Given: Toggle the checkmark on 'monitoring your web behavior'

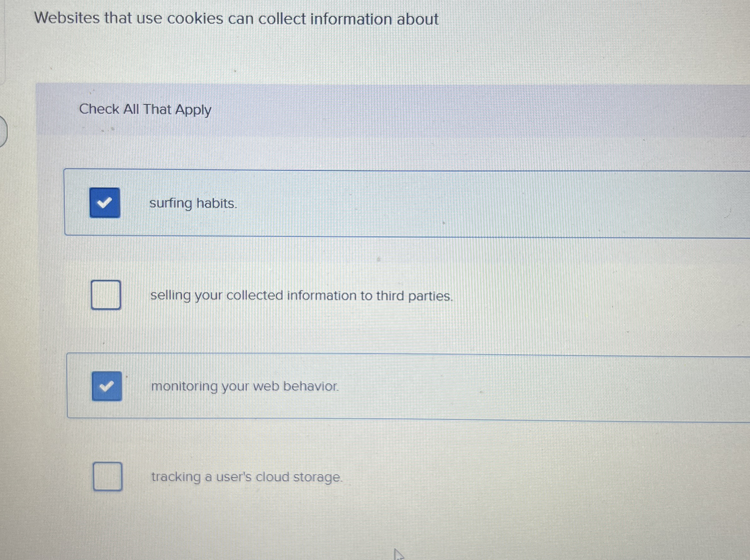Looking at the screenshot, I should tap(107, 386).
